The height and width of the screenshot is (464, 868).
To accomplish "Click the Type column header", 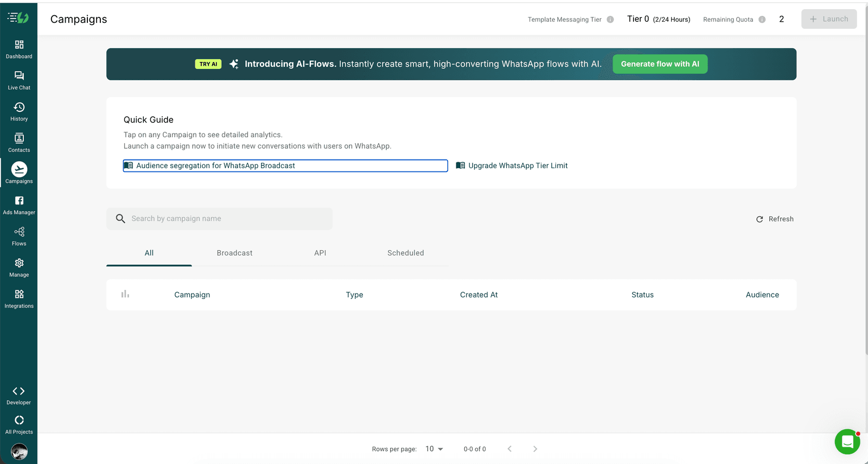I will click(355, 295).
